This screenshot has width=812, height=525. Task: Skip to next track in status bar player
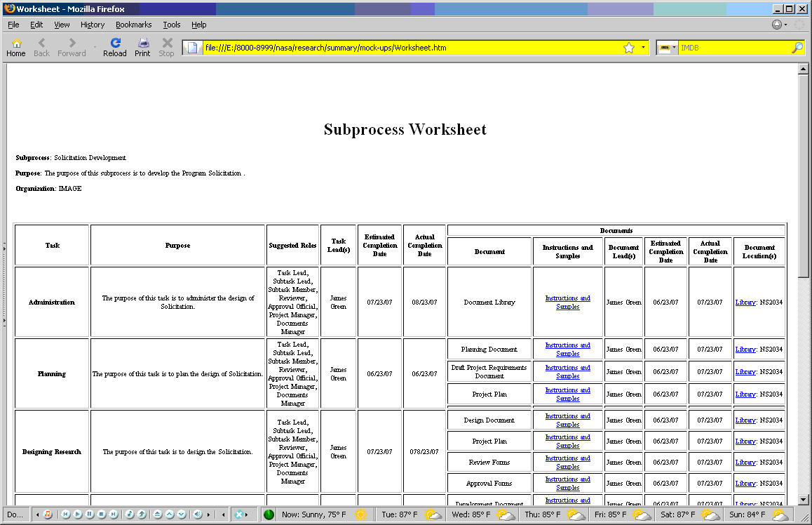114,514
